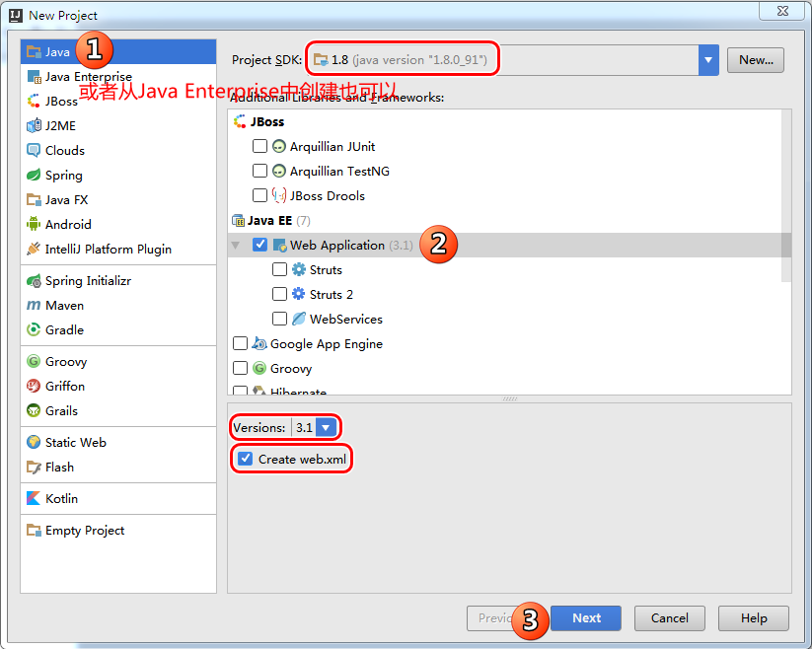812x649 pixels.
Task: Pick the Groovy icon in the sidebar
Action: tap(34, 361)
